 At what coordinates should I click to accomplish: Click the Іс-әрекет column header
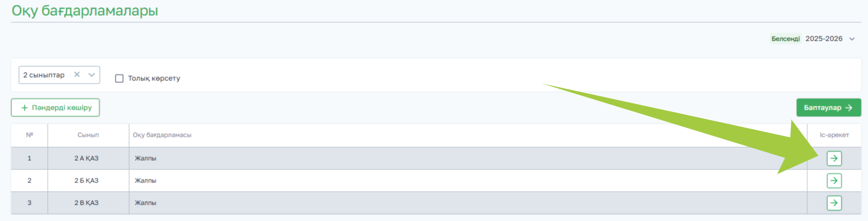(x=834, y=135)
